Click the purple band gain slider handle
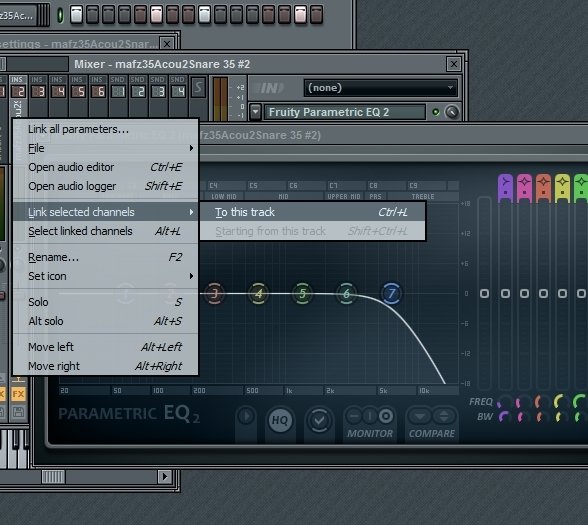 505,293
